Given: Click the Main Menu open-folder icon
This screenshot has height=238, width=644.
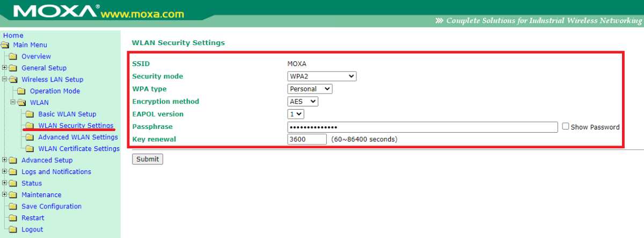Looking at the screenshot, I should (6, 45).
